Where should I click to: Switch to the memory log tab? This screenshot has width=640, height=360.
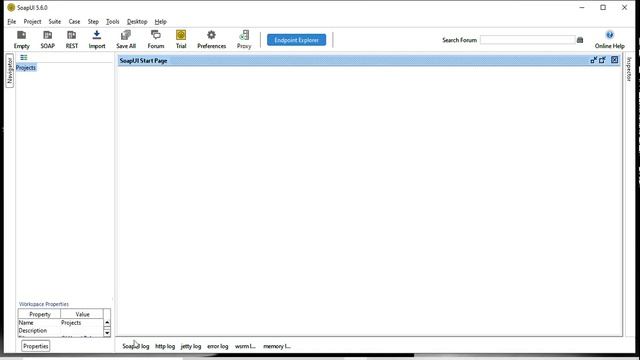click(277, 346)
